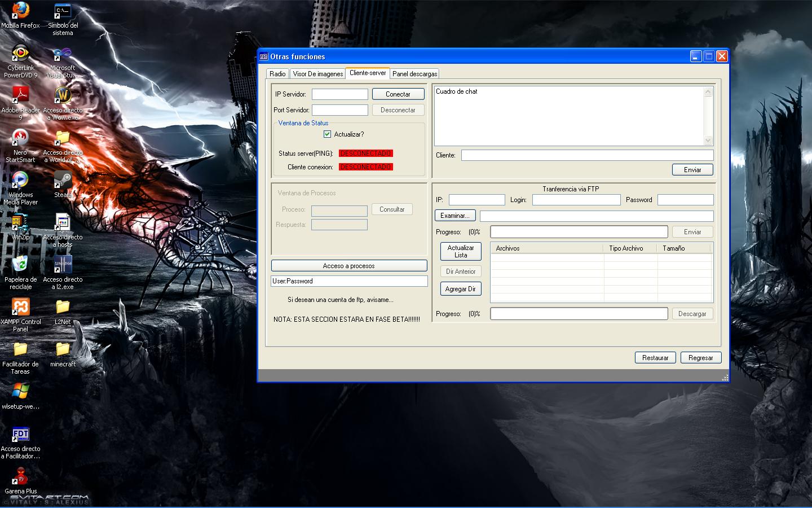Click the red Status server DESCONECTADO label
This screenshot has width=812, height=508.
366,154
